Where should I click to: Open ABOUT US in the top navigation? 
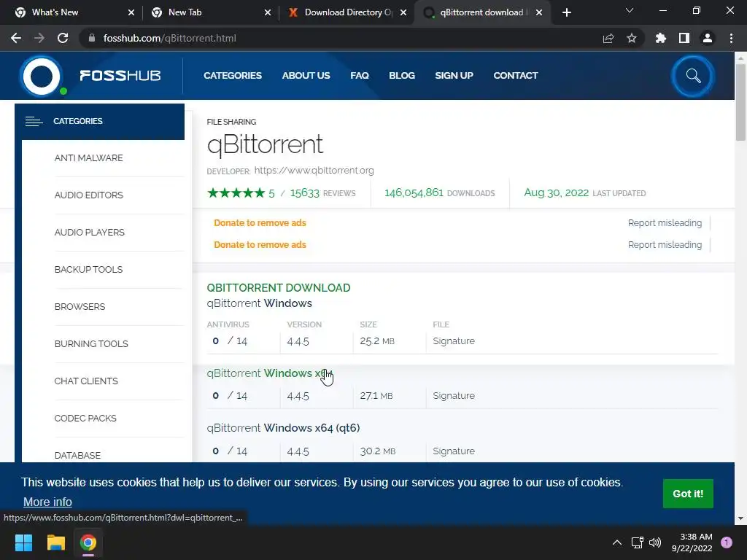tap(306, 76)
